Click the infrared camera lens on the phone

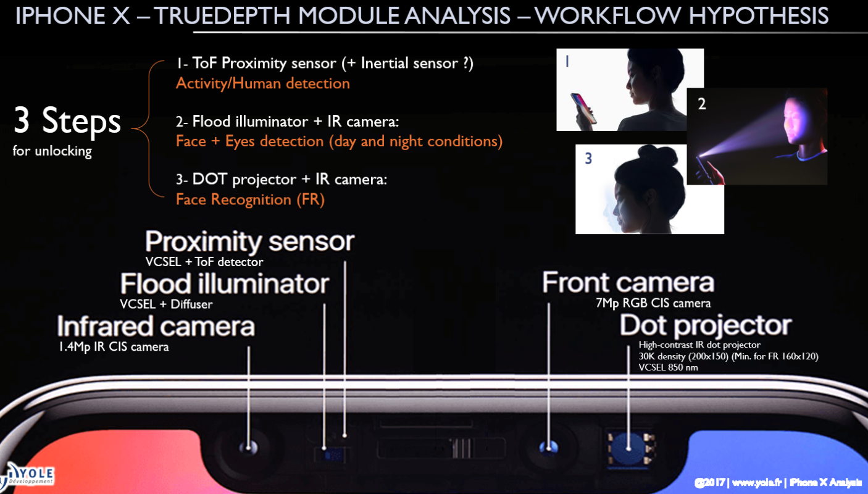[x=248, y=448]
